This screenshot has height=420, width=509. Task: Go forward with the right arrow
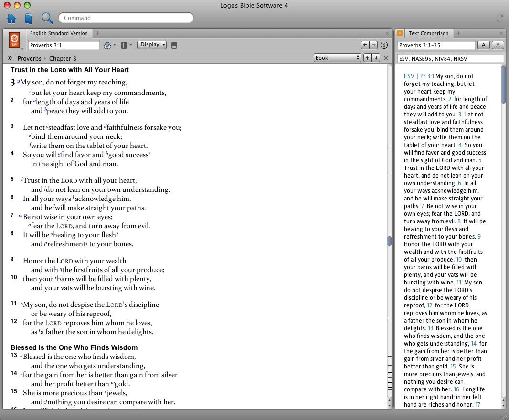pyautogui.click(x=374, y=45)
